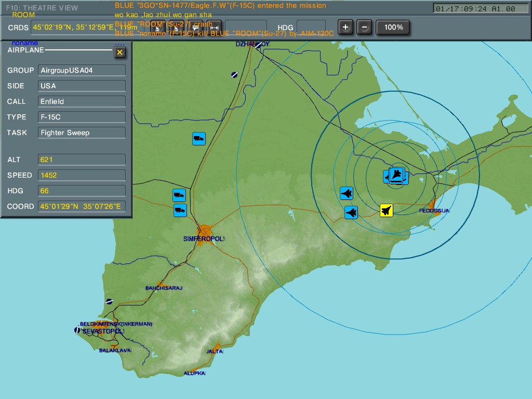Click the BELOKAMENSK(INKERMAN) map label
The height and width of the screenshot is (399, 532).
[116, 324]
